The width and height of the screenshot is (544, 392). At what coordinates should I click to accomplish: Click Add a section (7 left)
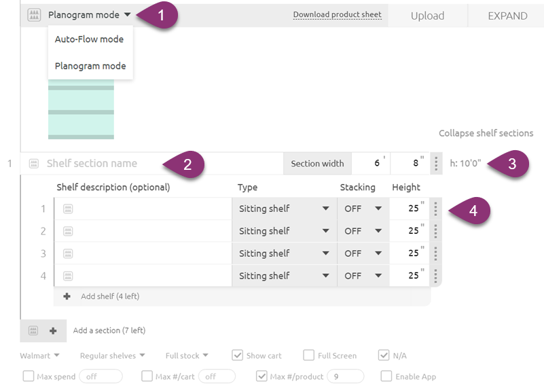pos(109,330)
